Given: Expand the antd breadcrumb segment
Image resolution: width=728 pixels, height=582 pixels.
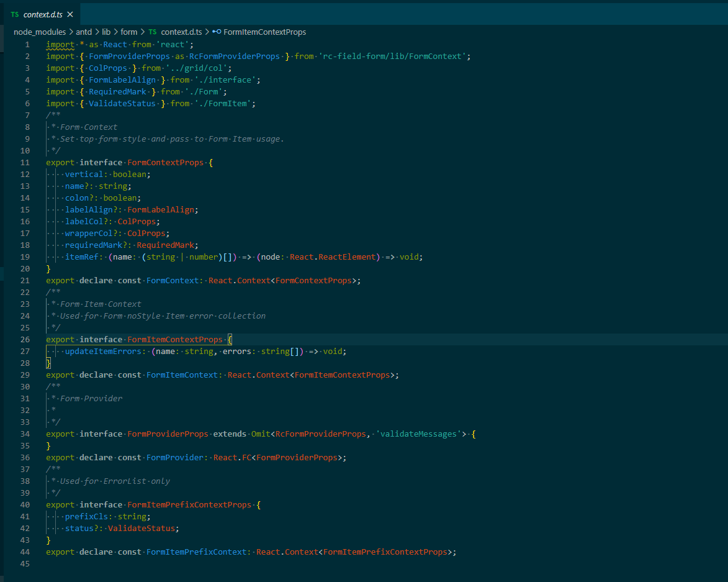Looking at the screenshot, I should (x=84, y=32).
